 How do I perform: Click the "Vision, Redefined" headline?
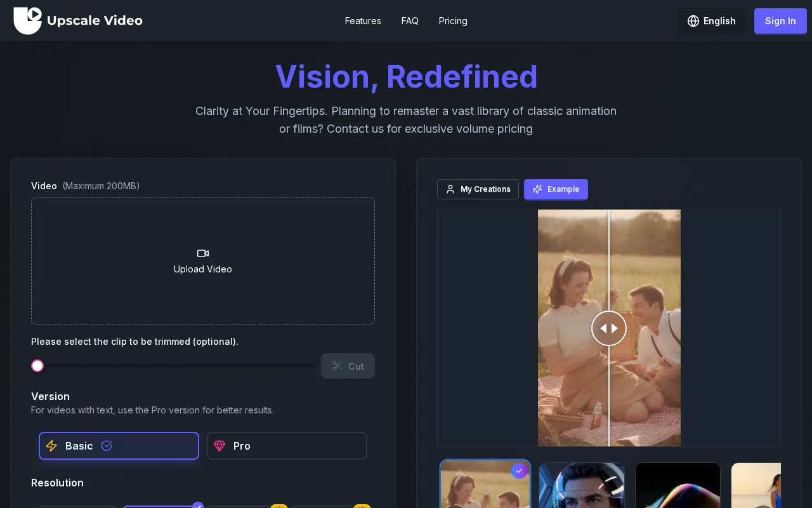pyautogui.click(x=406, y=76)
